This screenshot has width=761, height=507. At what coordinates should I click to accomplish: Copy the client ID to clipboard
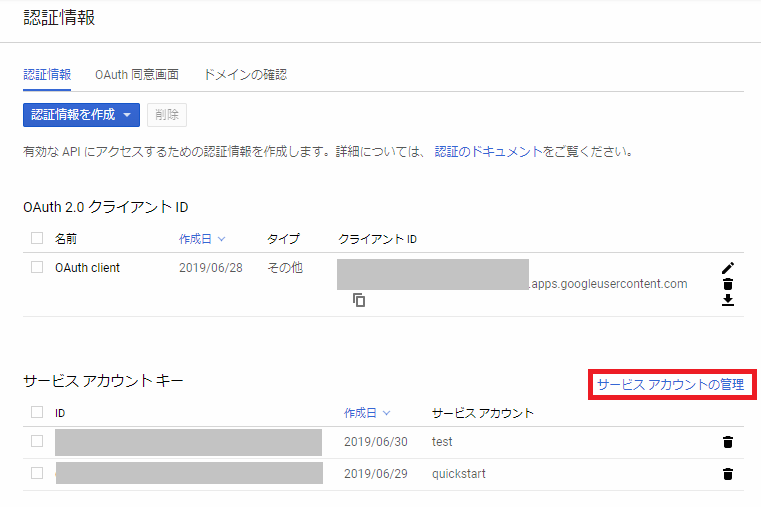(359, 300)
